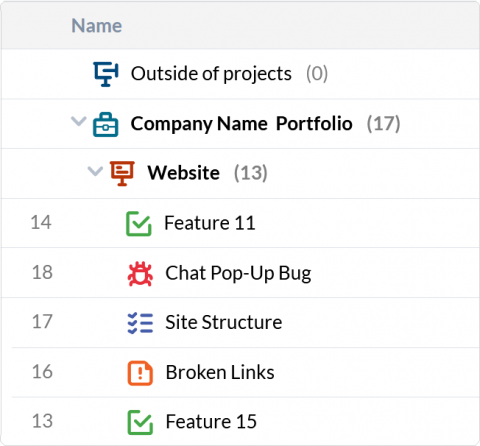Sort by the Name column header
Viewport: 480px width, 446px height.
click(x=97, y=26)
